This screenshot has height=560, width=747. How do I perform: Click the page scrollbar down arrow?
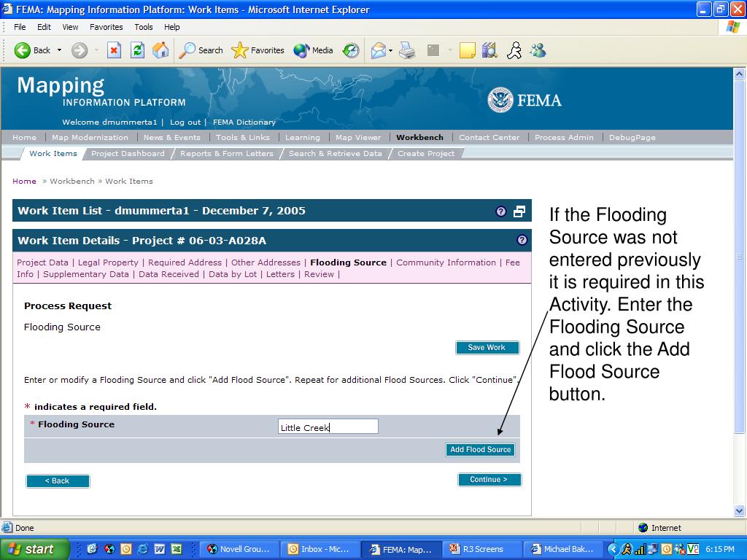click(739, 510)
